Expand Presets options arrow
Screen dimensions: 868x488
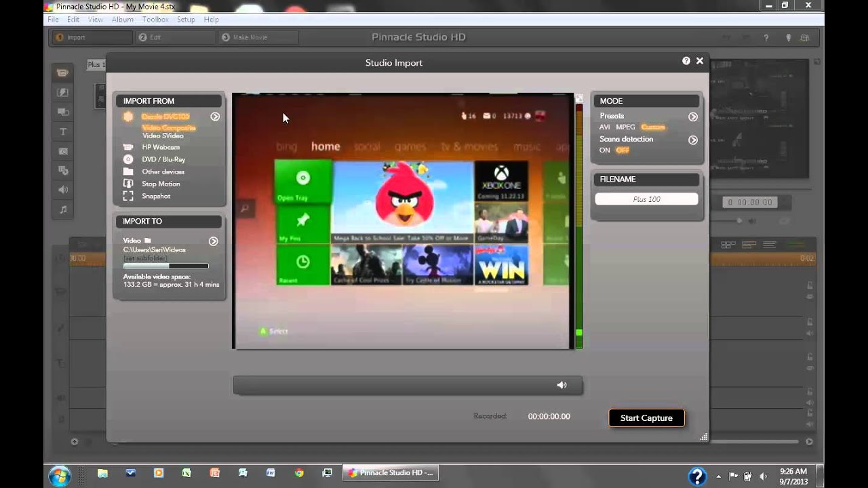click(x=693, y=117)
